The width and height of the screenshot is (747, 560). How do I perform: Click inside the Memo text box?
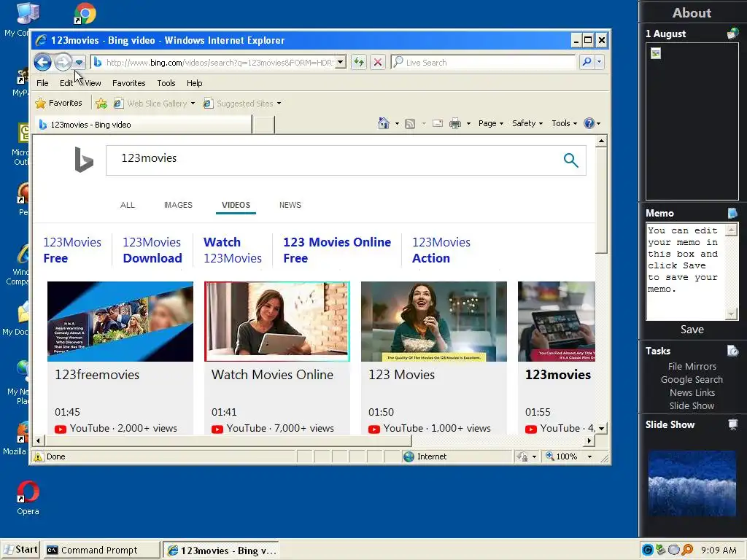(x=685, y=272)
